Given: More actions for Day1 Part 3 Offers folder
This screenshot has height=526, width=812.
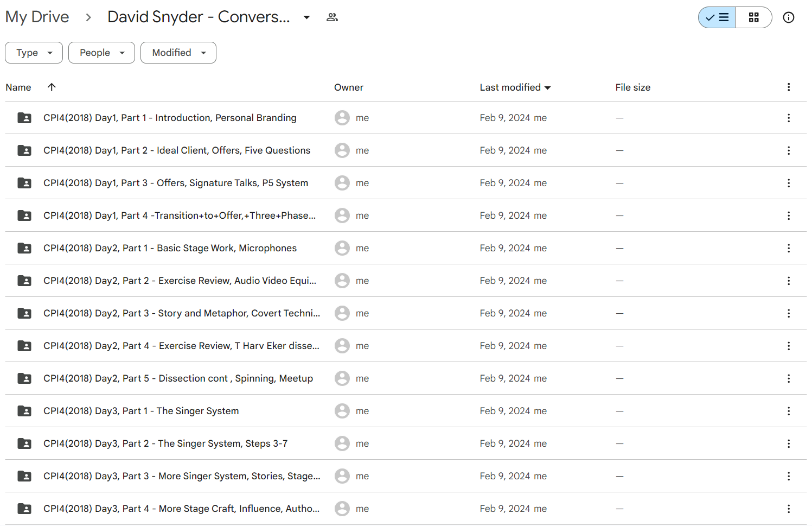Looking at the screenshot, I should (x=789, y=183).
